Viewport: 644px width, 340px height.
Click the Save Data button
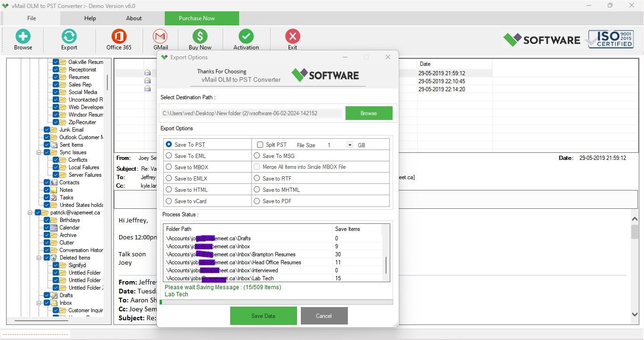click(263, 316)
